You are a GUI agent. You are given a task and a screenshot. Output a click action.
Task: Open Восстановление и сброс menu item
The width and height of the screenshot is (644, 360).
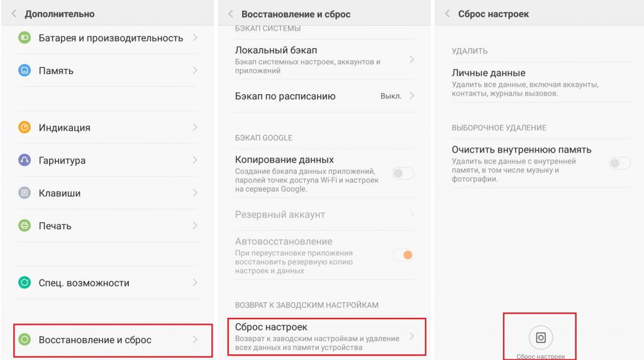pyautogui.click(x=113, y=341)
